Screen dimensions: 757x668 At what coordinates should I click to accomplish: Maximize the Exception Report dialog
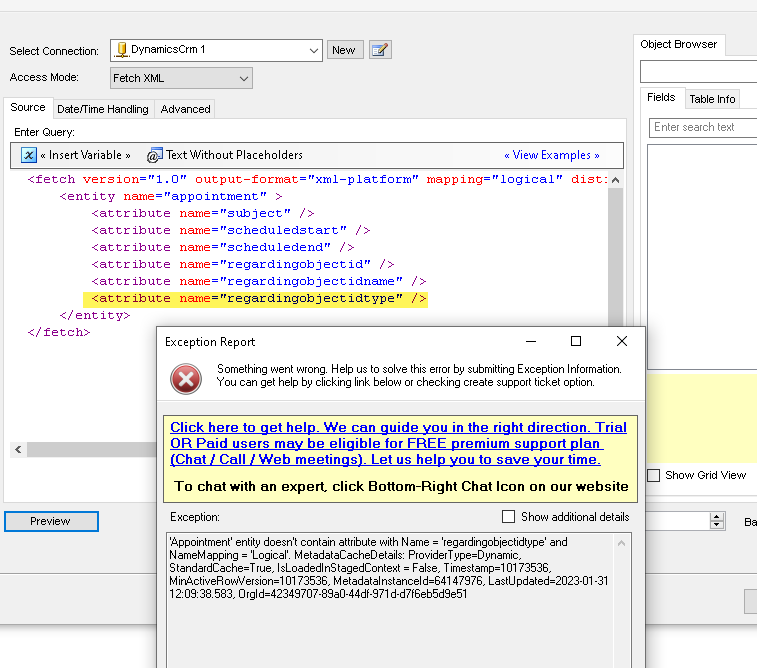click(x=576, y=342)
